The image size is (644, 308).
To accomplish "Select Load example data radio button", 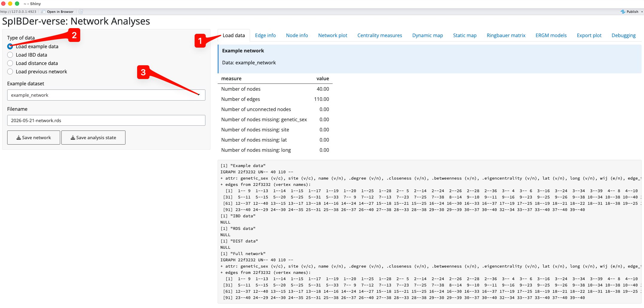I will tap(10, 46).
